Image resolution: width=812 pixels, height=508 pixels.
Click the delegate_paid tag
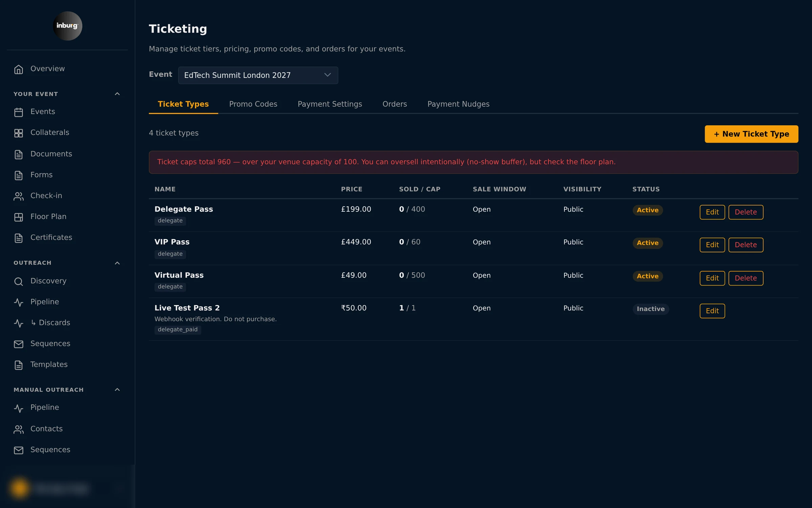178,330
